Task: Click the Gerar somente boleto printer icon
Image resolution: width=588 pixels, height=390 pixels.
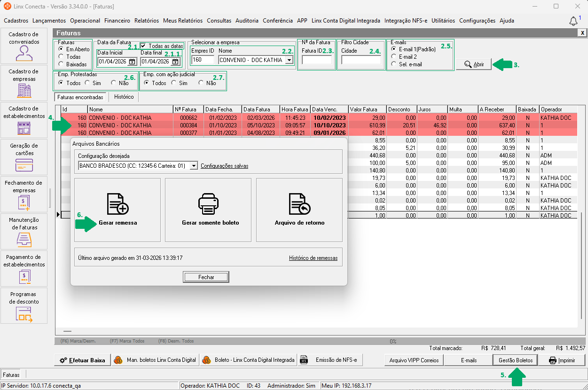Action: (208, 204)
